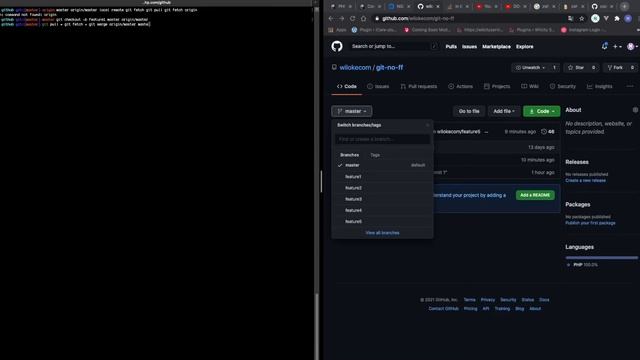Close the Switch branches/tags popup

click(427, 125)
